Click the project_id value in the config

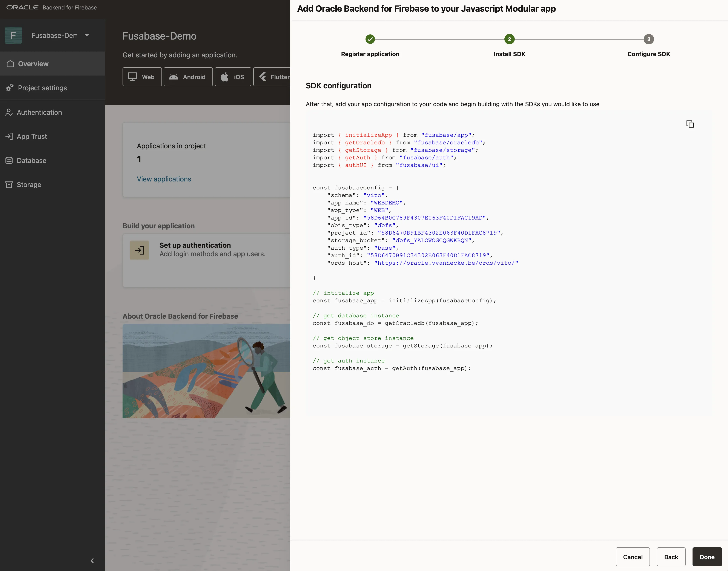click(x=439, y=233)
